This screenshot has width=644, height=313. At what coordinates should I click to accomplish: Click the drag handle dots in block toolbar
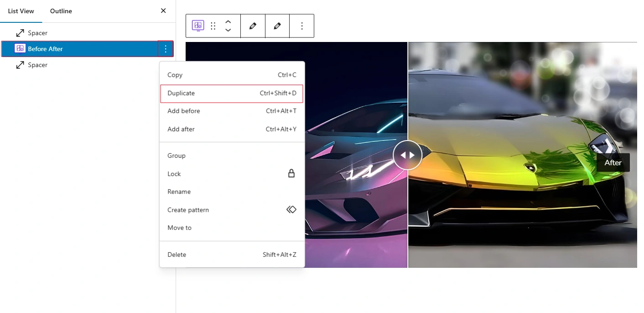coord(213,26)
